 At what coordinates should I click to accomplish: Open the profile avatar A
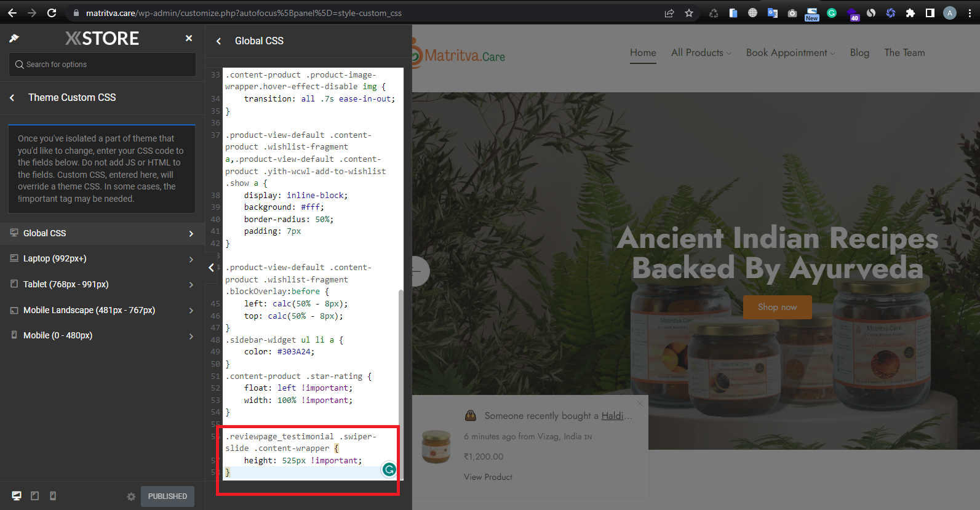point(950,13)
